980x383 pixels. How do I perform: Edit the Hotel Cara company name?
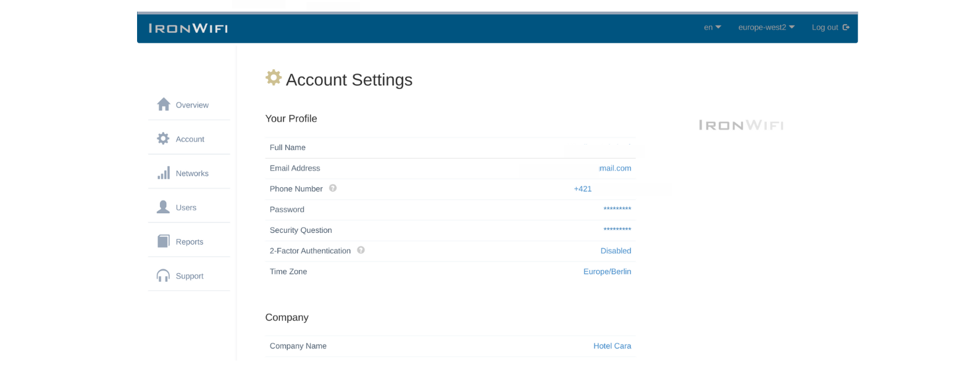point(612,346)
